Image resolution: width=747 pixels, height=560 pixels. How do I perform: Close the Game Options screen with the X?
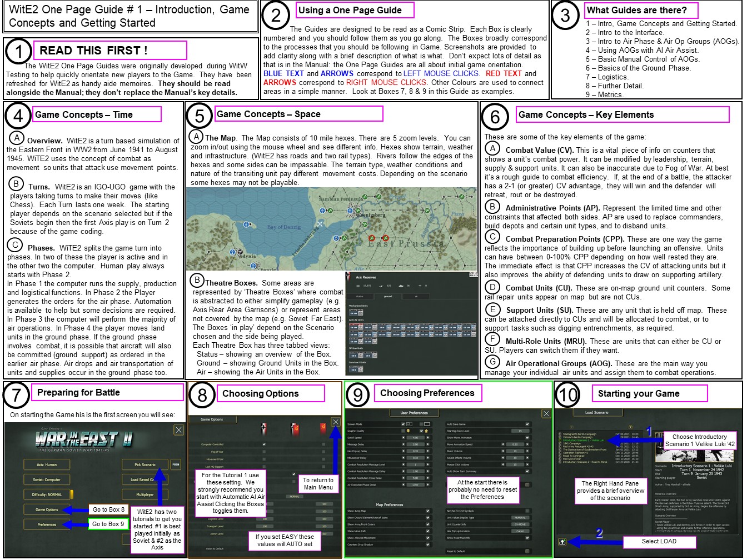(x=336, y=422)
